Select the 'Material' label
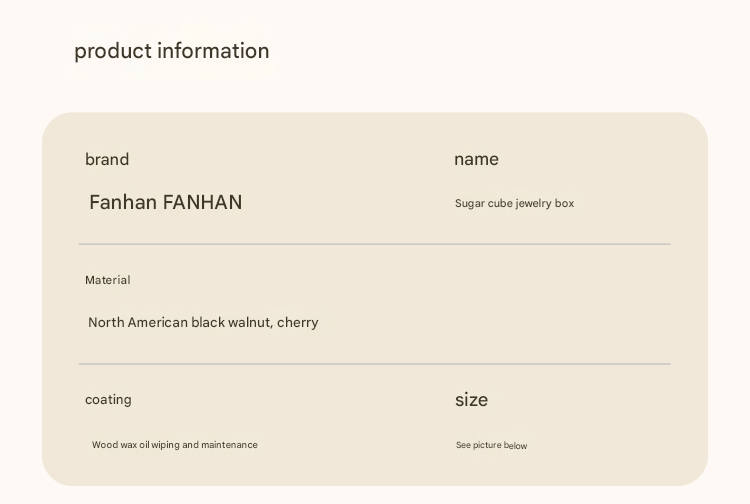The image size is (750, 504). tap(108, 280)
